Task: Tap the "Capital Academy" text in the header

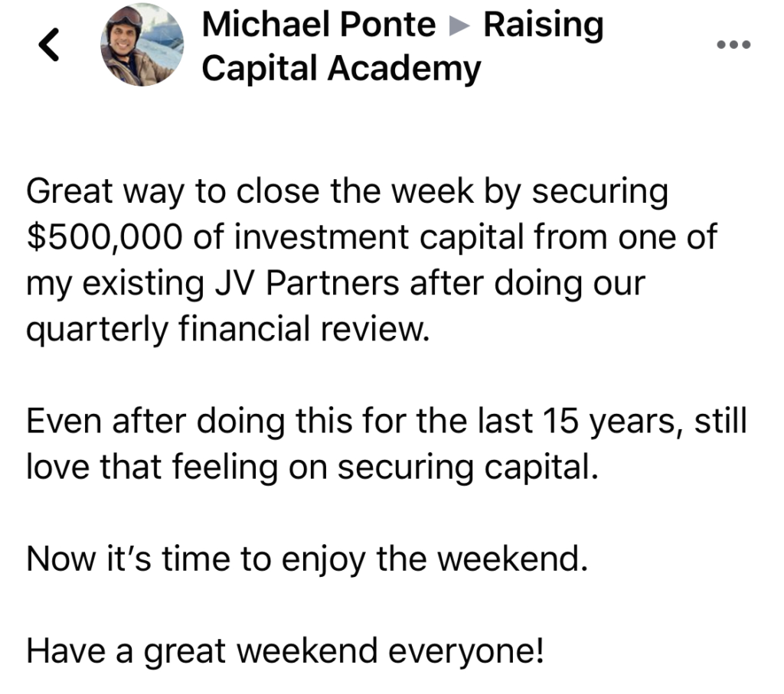Action: click(x=341, y=68)
